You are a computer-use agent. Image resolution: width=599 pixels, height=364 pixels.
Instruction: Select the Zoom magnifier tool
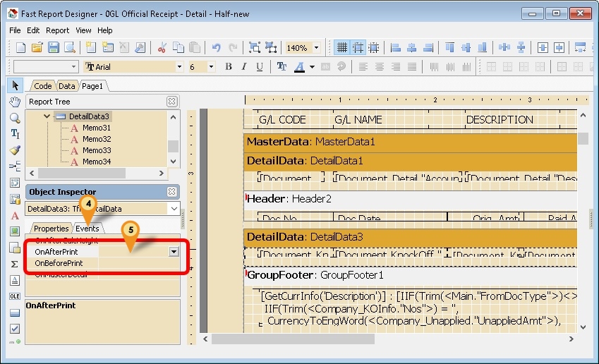[15, 118]
